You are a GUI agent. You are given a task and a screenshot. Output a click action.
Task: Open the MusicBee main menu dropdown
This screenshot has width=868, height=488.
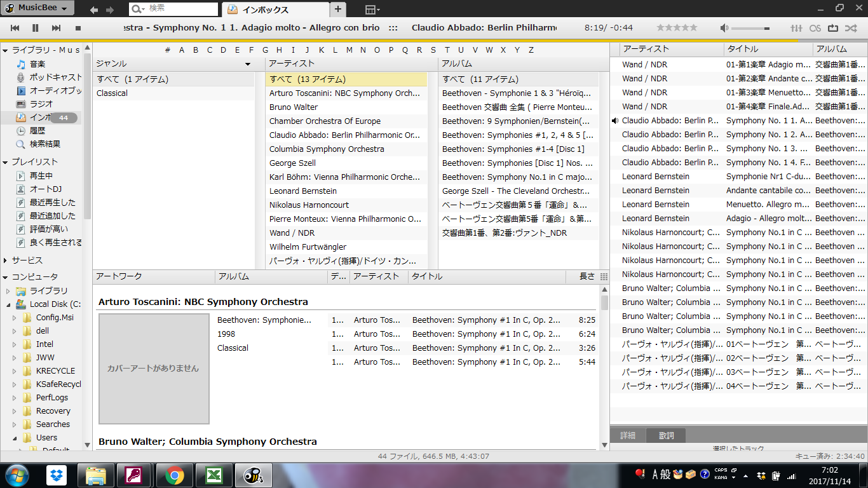[37, 8]
